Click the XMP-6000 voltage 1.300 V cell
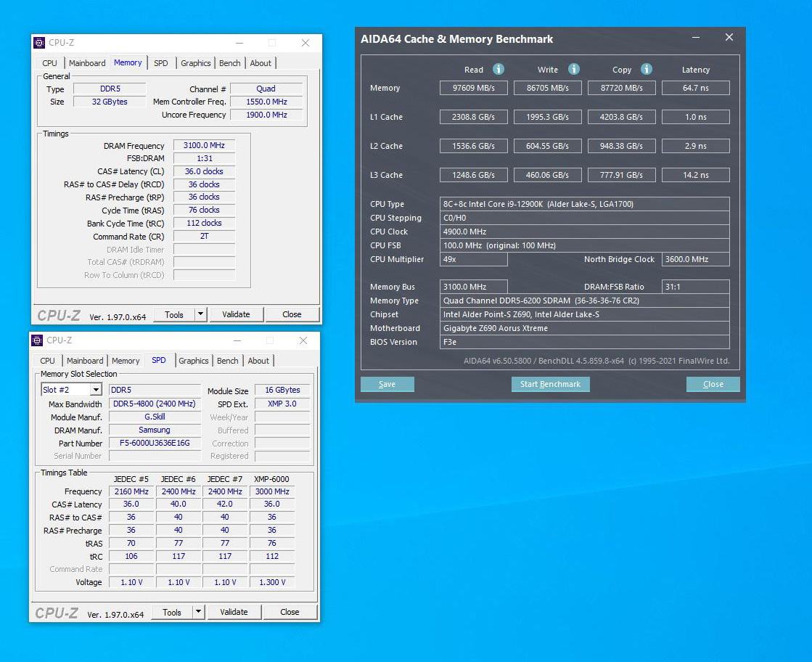812x662 pixels. coord(272,582)
